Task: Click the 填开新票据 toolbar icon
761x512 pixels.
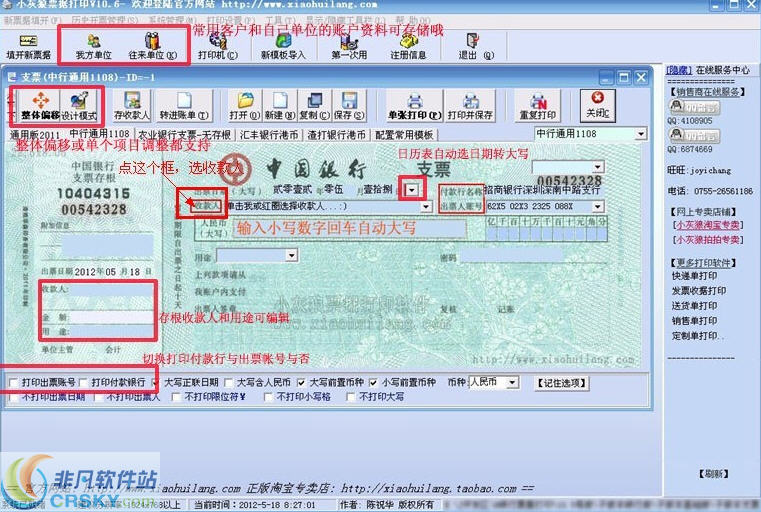Action: (x=28, y=47)
